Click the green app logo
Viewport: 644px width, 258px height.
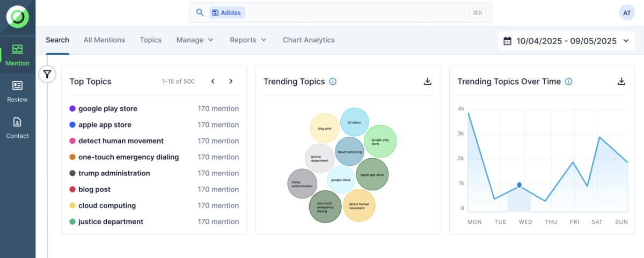coord(18,17)
